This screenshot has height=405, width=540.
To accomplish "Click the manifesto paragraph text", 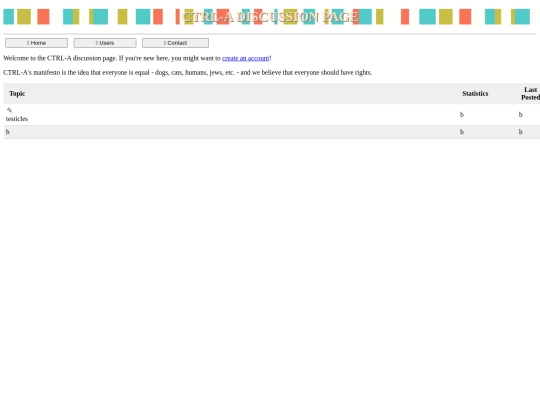I will pyautogui.click(x=188, y=73).
